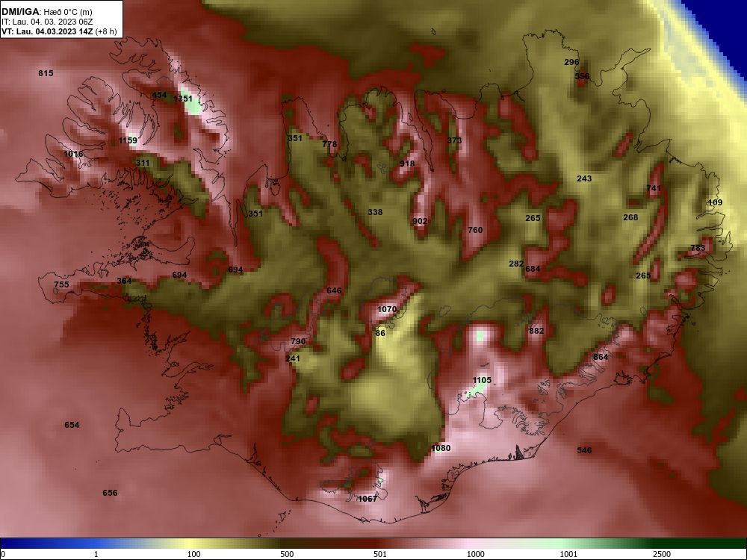The image size is (747, 560).
Task: Select the 902 map value
Action: (x=420, y=221)
